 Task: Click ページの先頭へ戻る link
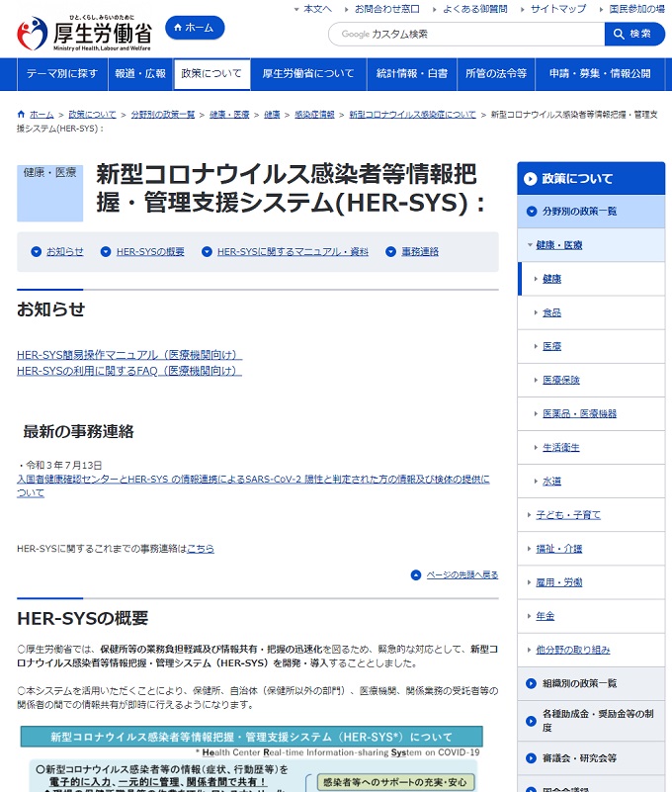[462, 574]
